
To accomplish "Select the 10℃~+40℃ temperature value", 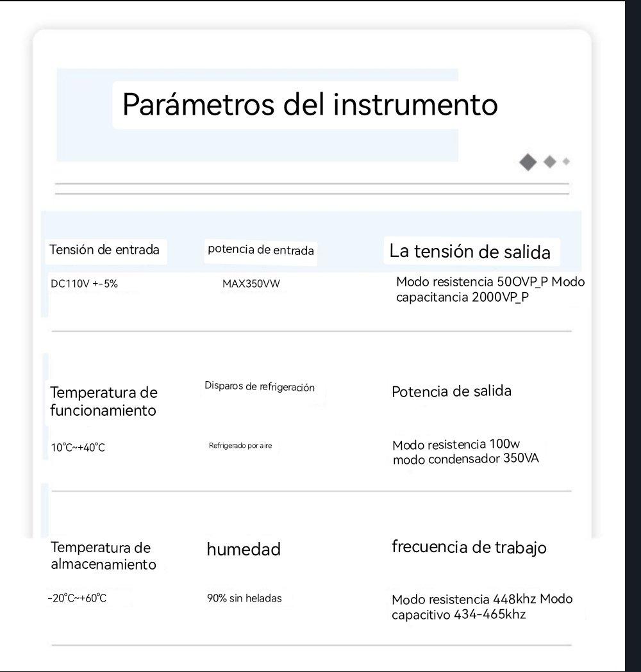I will coord(78,447).
